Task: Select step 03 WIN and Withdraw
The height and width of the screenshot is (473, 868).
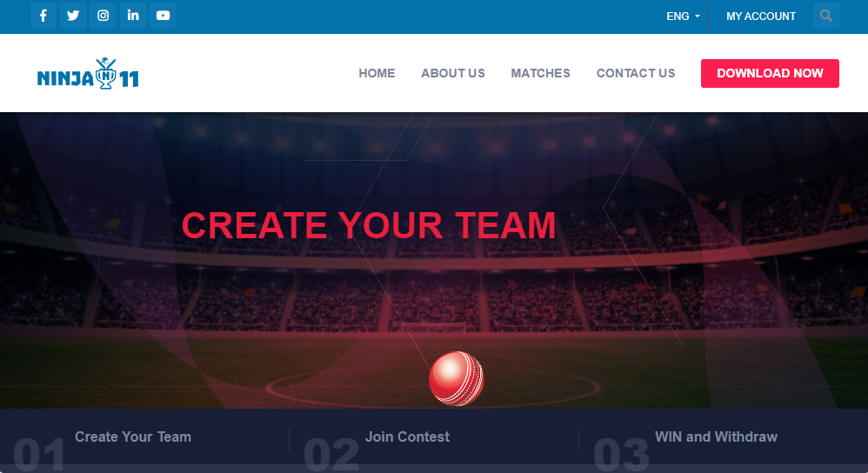Action: (x=717, y=437)
